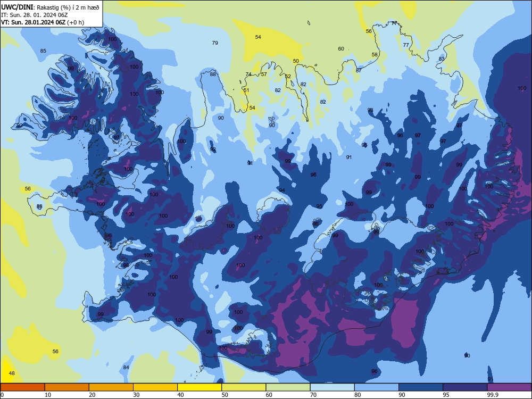Image resolution: width=532 pixels, height=399 pixels.
Task: Click the map value 94 in central Iceland
Action: pos(282,190)
